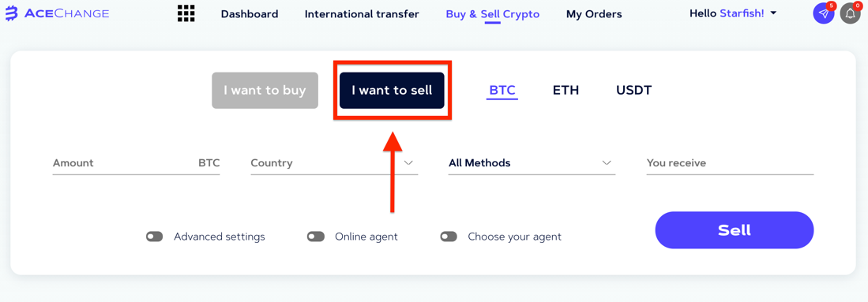Turn on Choose your agent switch
Screen dimensions: 868x302
449,237
